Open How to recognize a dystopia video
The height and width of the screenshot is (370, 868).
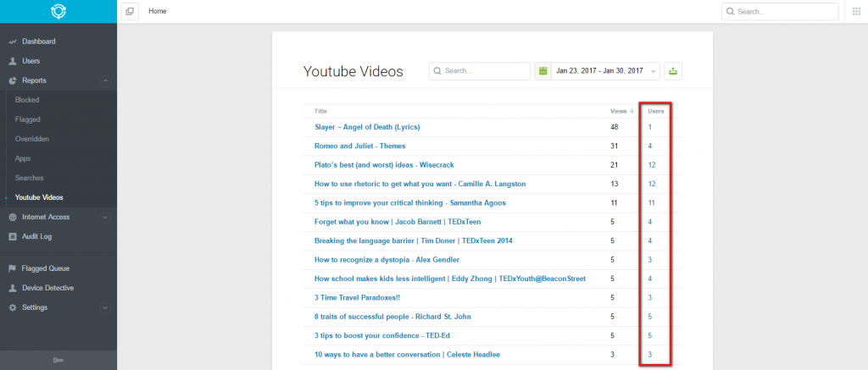coord(387,259)
